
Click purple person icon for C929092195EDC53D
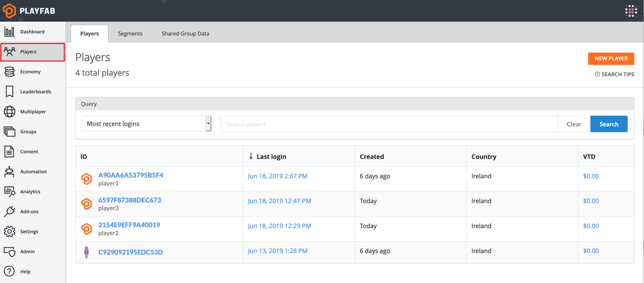[x=86, y=252]
